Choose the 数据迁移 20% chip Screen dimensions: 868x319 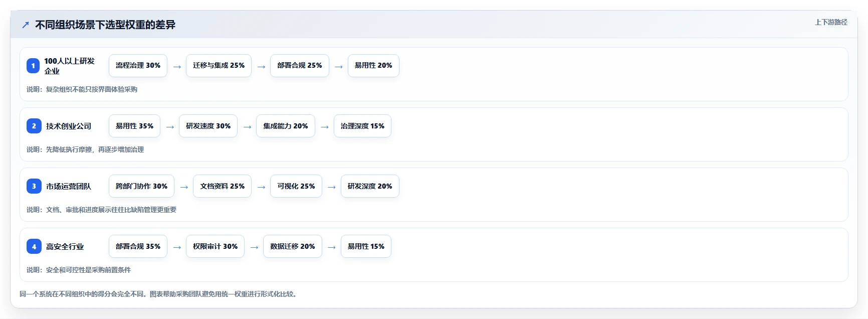[293, 246]
